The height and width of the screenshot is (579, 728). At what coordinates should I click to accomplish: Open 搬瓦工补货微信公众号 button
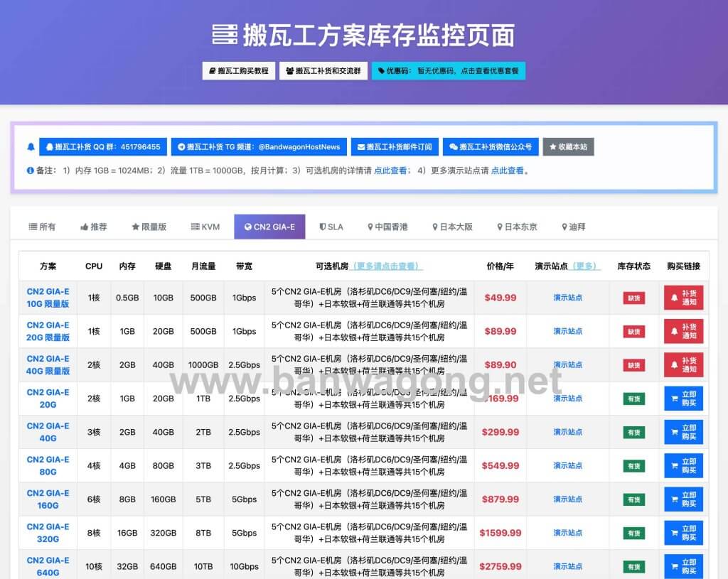491,147
